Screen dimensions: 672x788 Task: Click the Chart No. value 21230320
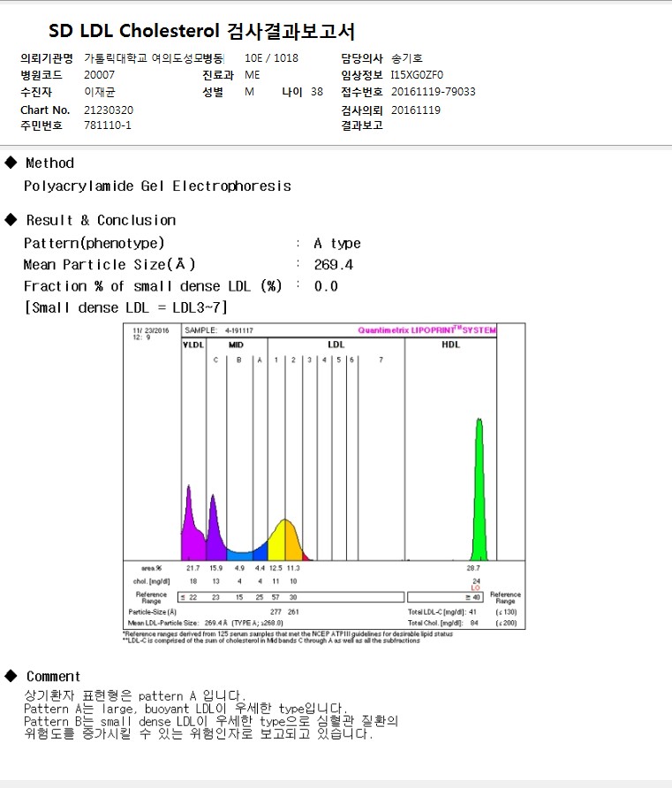click(109, 110)
